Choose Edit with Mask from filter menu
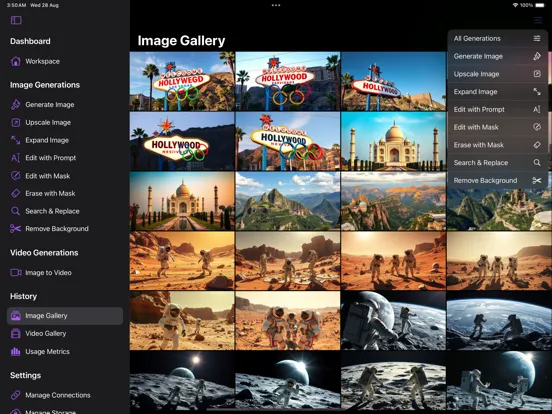 pos(497,127)
